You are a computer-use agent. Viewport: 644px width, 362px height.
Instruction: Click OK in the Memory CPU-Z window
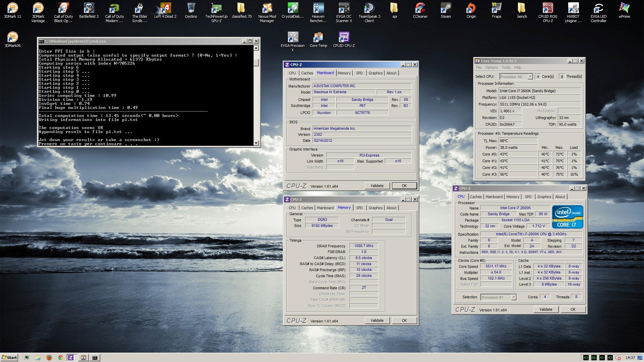pos(404,320)
